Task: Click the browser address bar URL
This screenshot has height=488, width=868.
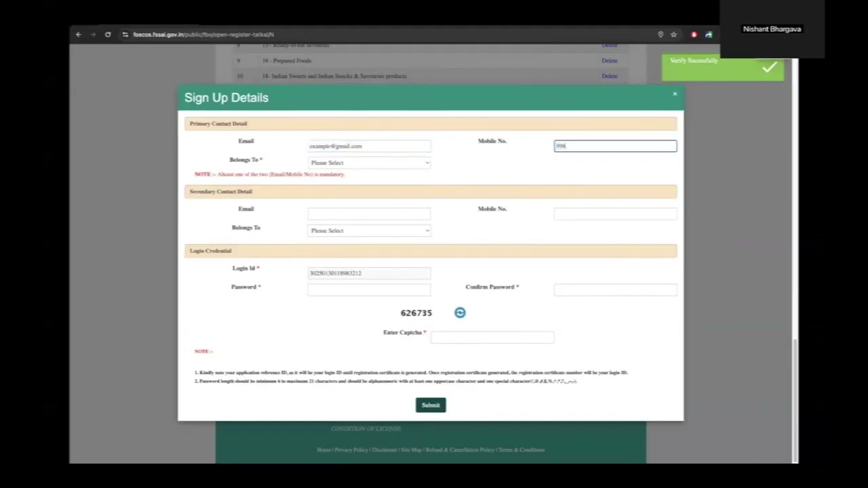Action: coord(203,35)
